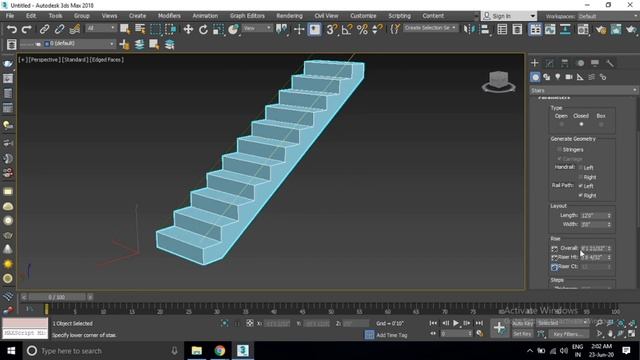Enable Handrail Left checkbox
The width and height of the screenshot is (640, 360).
pos(580,168)
